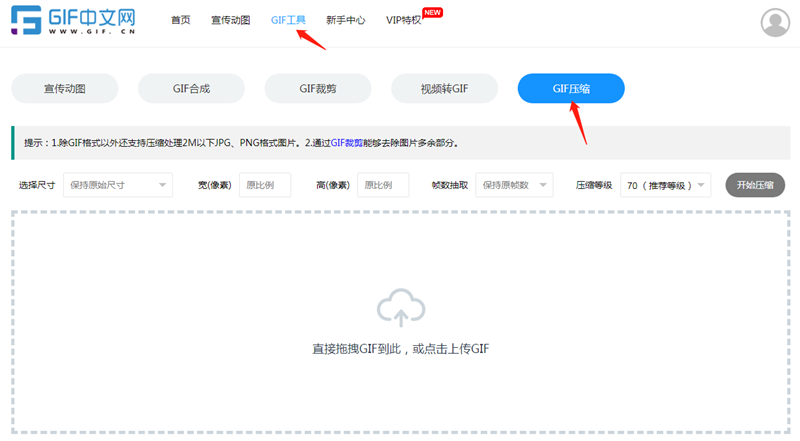800x441 pixels.
Task: Open the VIP特权 menu item
Action: click(x=403, y=21)
